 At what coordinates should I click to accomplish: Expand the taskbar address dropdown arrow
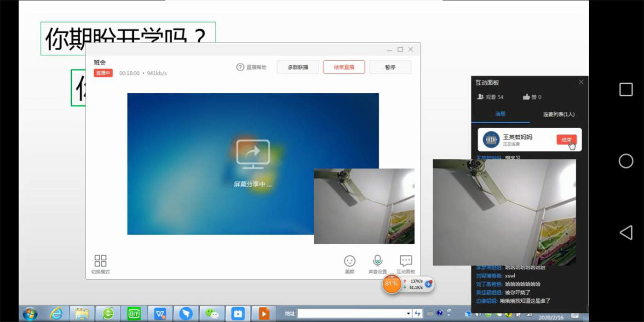click(408, 313)
